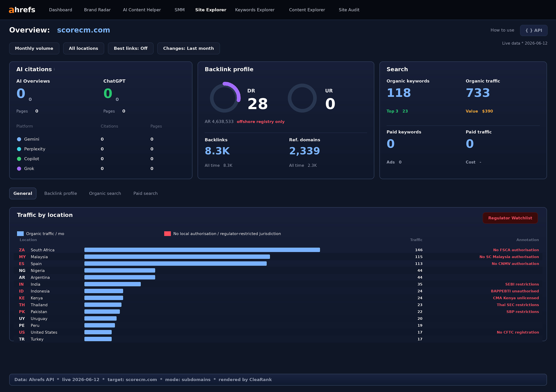This screenshot has height=392, width=556.
Task: Click the Regulator Watchlist button
Action: [x=510, y=218]
